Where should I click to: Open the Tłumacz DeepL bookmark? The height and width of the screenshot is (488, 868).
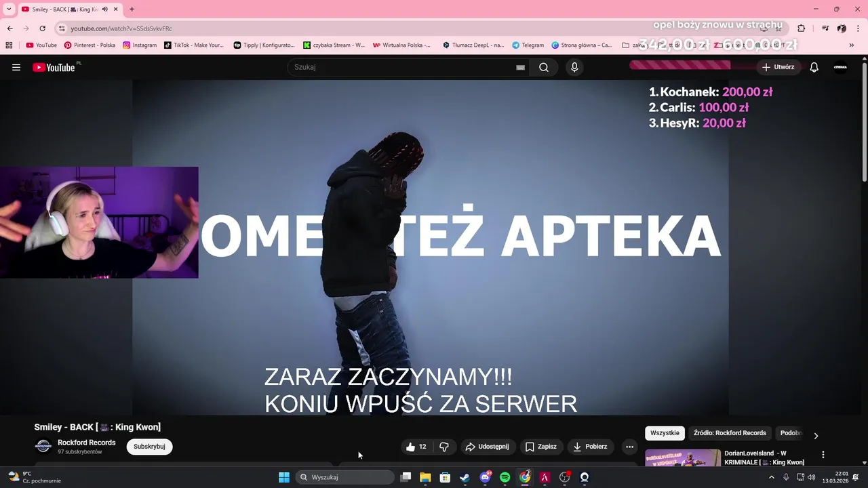click(473, 45)
